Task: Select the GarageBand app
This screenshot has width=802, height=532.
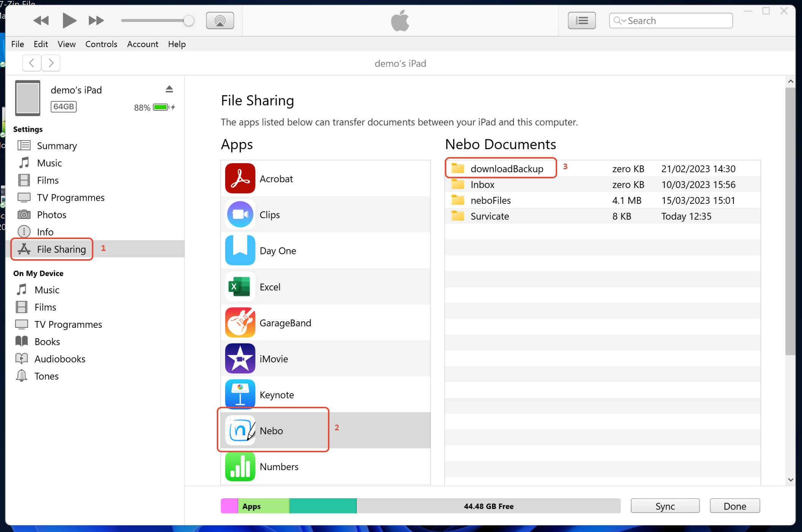Action: point(285,323)
